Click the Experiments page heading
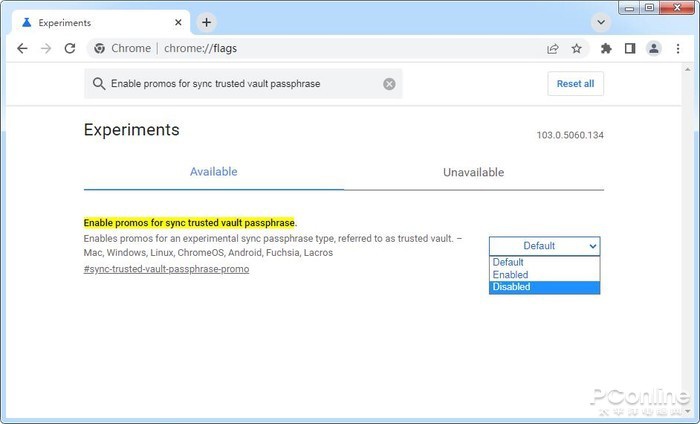The height and width of the screenshot is (424, 700). pyautogui.click(x=132, y=129)
